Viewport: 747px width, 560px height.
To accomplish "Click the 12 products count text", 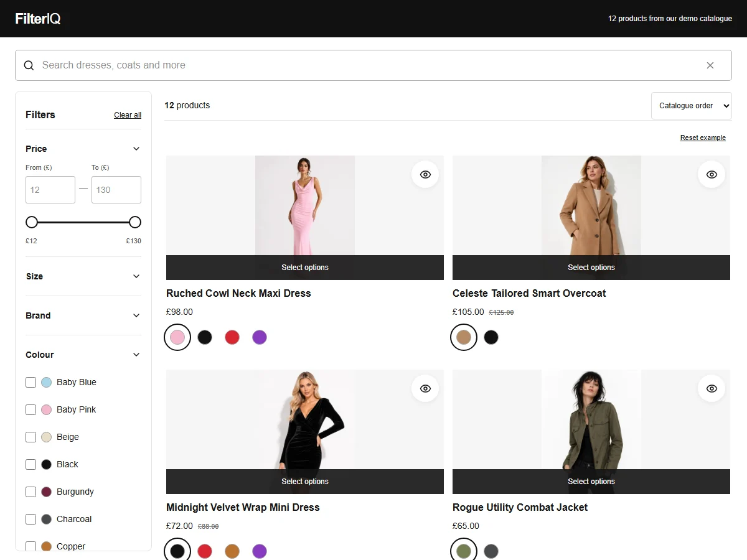I will point(187,105).
